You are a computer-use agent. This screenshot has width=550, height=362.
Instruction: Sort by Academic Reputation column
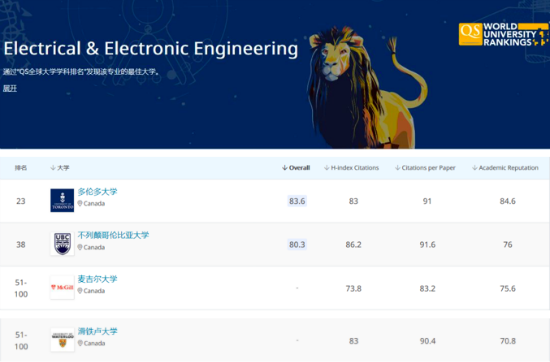[x=505, y=168]
